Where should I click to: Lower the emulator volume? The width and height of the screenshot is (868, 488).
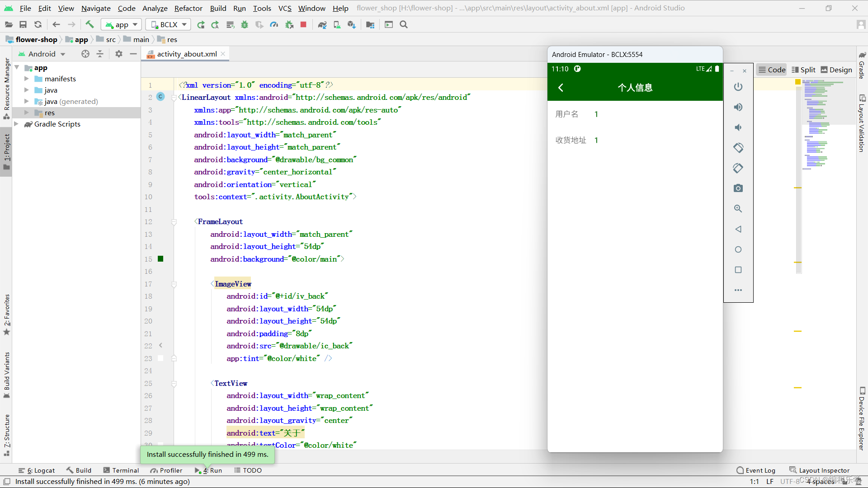pyautogui.click(x=738, y=127)
